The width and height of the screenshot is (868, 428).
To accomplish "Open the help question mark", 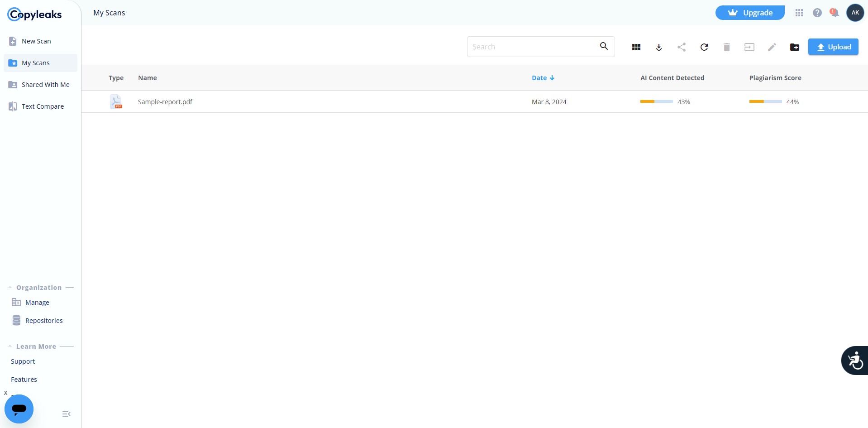I will pos(817,13).
